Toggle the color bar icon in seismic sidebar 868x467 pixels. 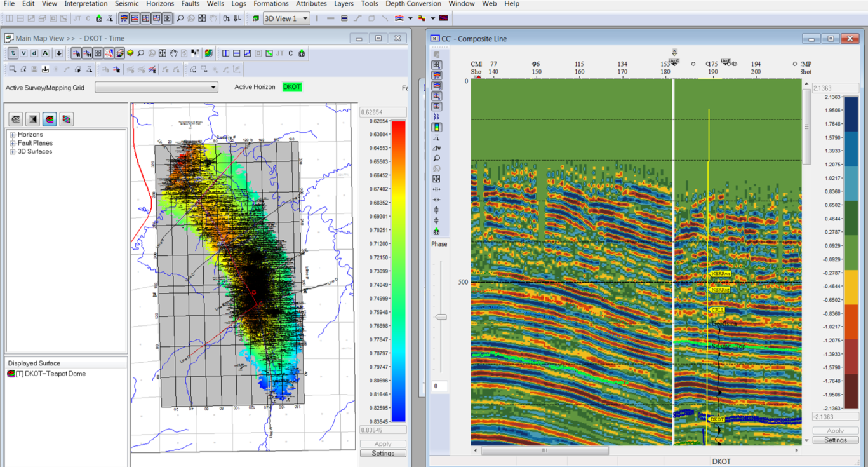(x=437, y=127)
